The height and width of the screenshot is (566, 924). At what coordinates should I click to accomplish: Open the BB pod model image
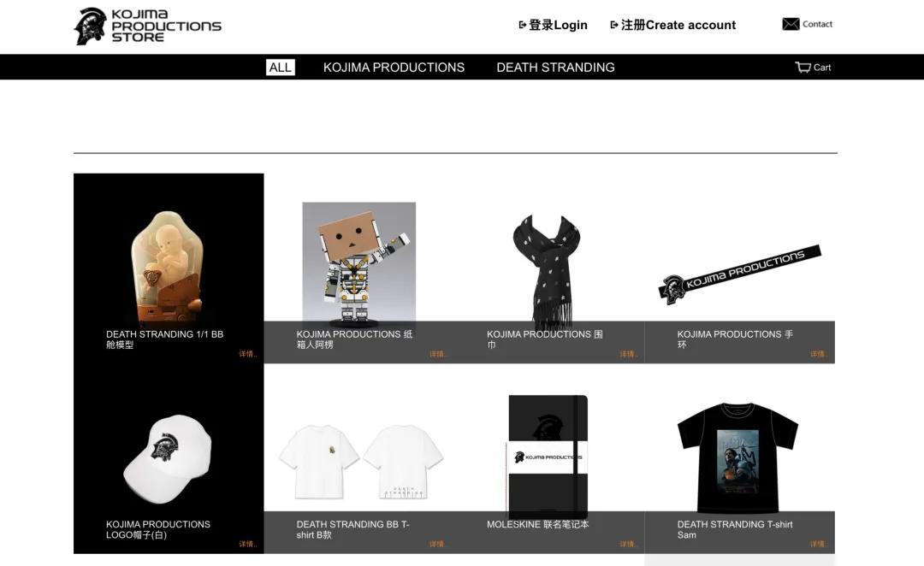(168, 266)
